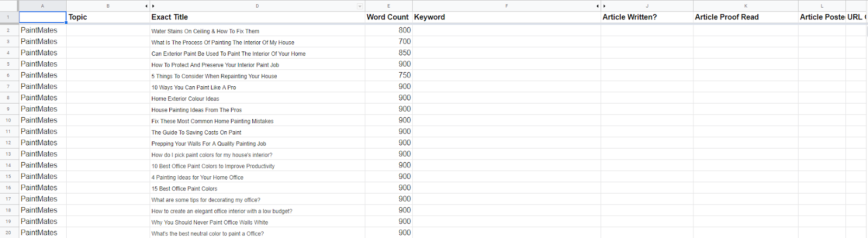
Task: Select the 'Topic' header cell
Action: [108, 17]
